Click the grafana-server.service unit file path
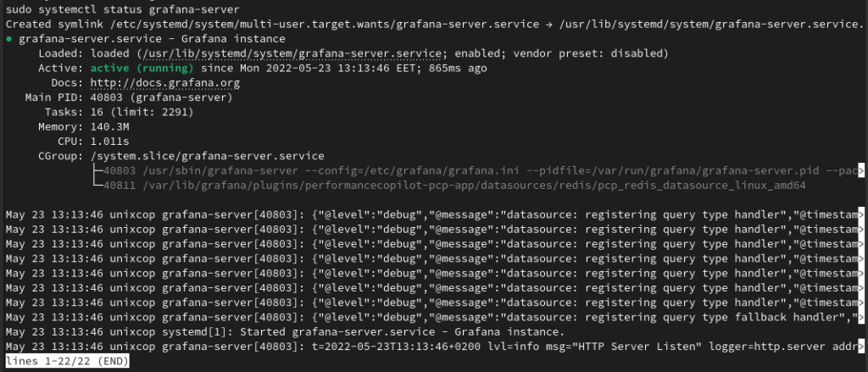This screenshot has height=372, width=868. coord(292,53)
